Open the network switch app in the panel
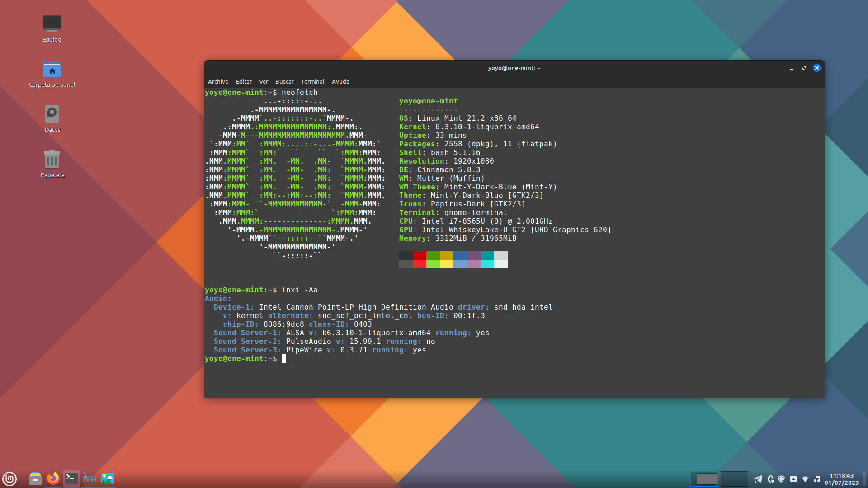Viewport: 868px width, 488px height. point(90,479)
